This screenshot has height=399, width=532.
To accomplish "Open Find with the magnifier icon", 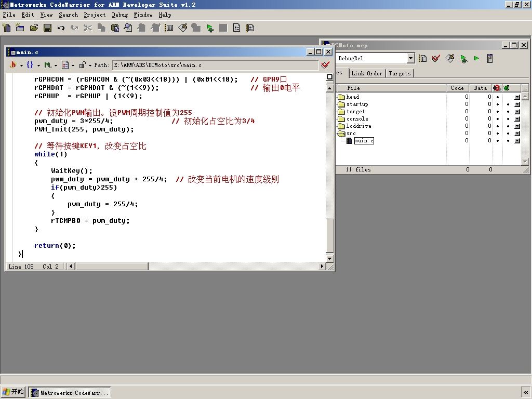I will [x=128, y=28].
